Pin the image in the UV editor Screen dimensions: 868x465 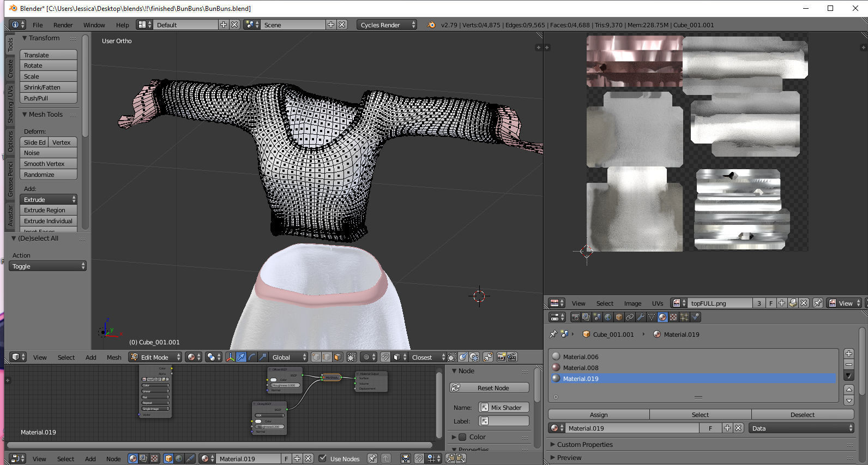[x=818, y=303]
